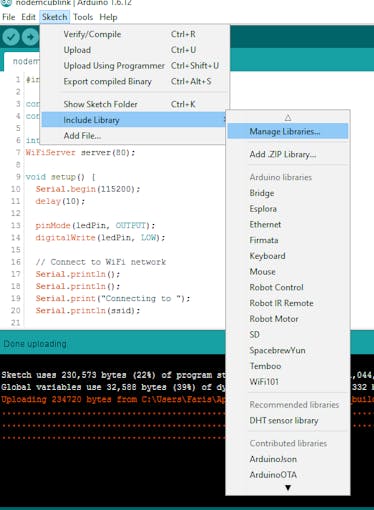Click code line 'Serial.println(ssid);'
The height and width of the screenshot is (510, 374).
(88, 311)
